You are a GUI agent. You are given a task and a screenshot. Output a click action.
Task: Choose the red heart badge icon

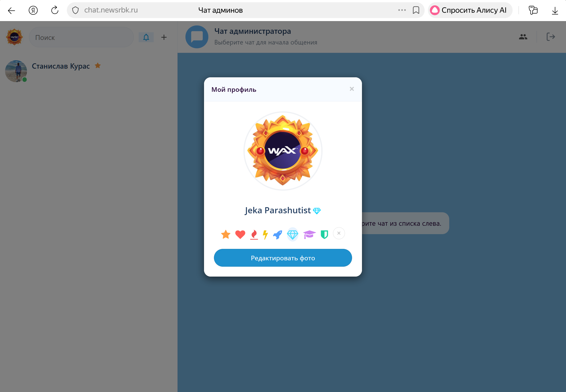[240, 234]
